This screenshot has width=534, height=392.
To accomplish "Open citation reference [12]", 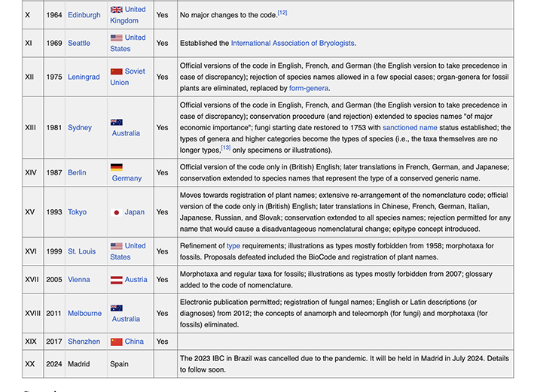I will tap(282, 13).
